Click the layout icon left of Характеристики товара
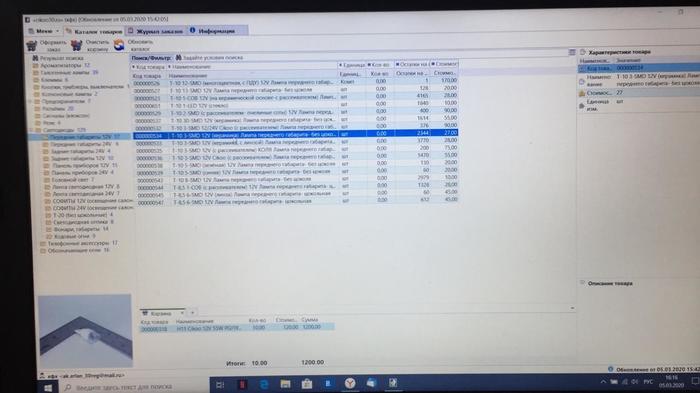 point(572,52)
